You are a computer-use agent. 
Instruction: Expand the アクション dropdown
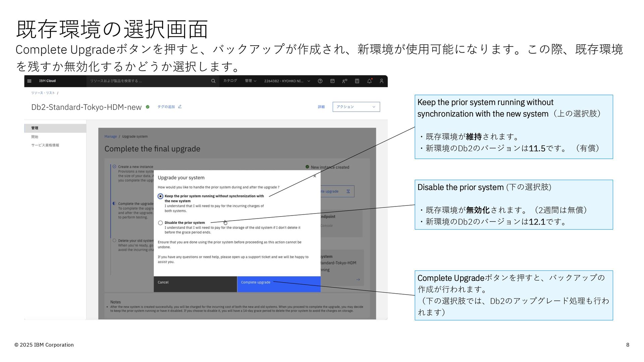356,107
